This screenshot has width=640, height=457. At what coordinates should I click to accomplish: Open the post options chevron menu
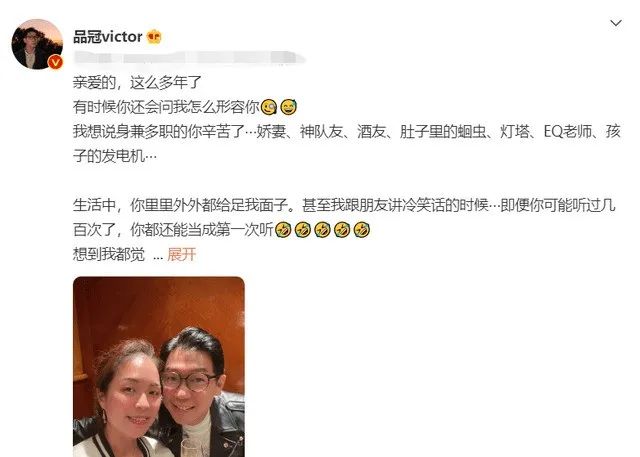tap(616, 23)
